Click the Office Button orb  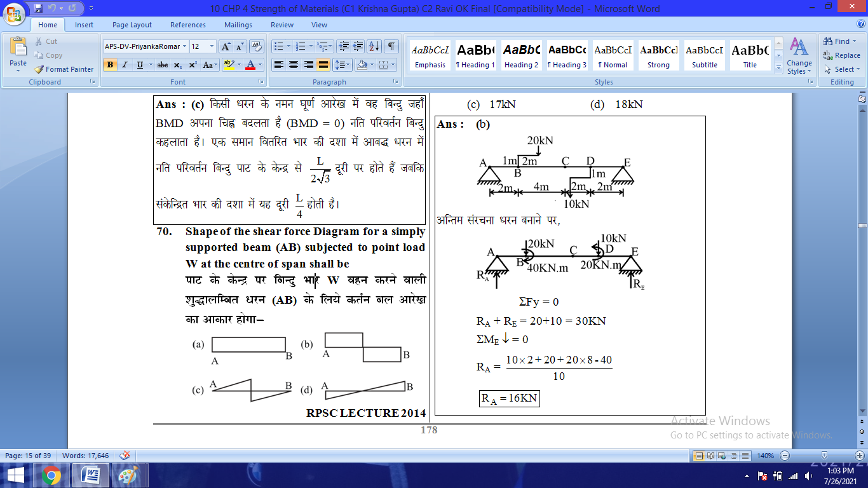point(14,12)
